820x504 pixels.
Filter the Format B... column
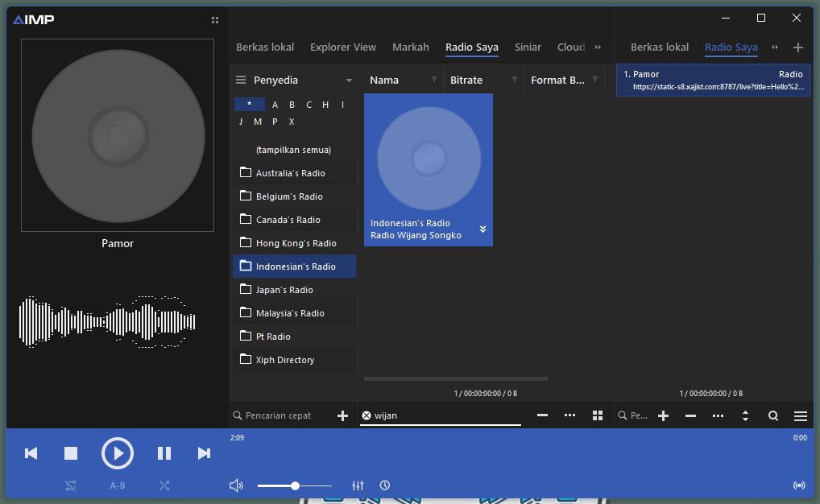point(595,80)
